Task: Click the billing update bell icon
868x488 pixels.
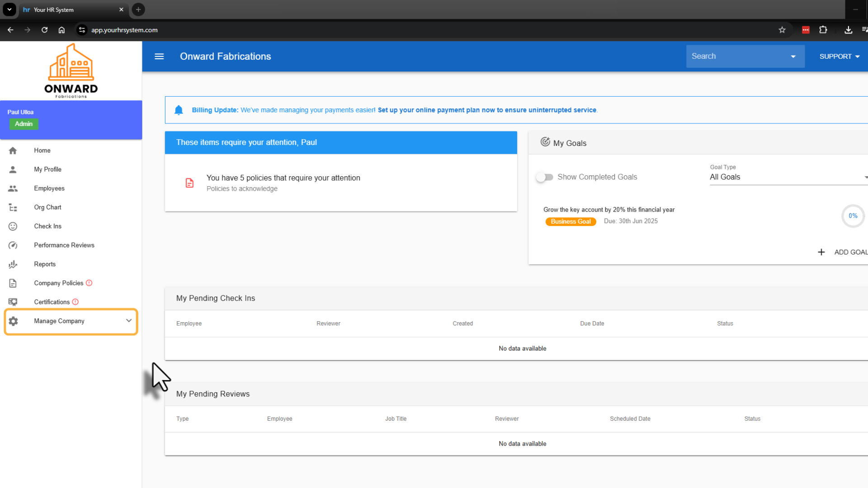Action: (x=179, y=110)
